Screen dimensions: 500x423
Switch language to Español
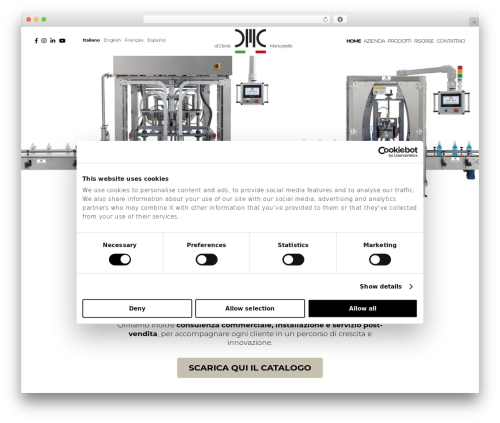(x=157, y=40)
